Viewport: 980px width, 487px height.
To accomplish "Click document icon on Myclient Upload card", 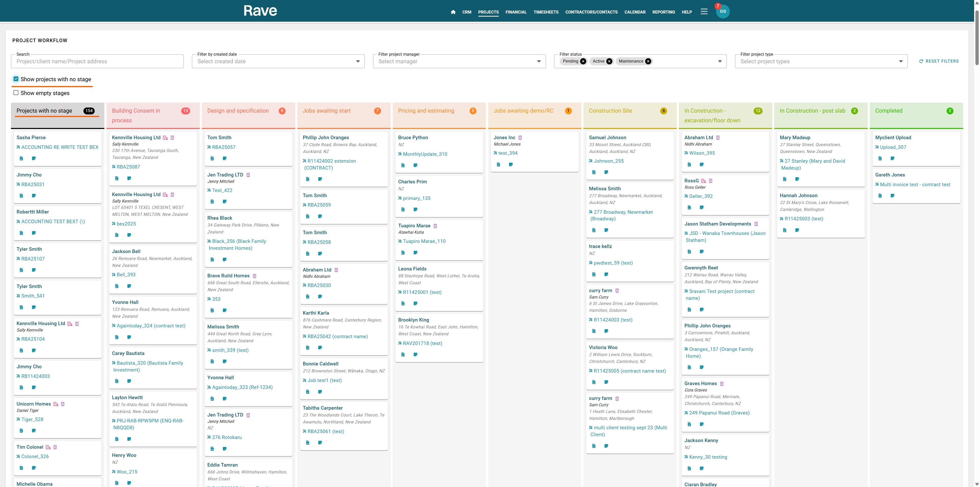I will 880,158.
